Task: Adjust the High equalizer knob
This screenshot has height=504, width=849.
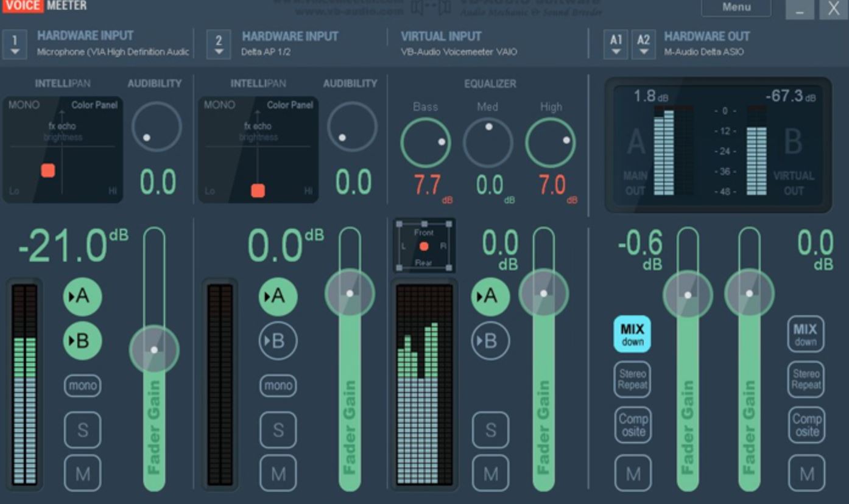Action: pos(549,142)
